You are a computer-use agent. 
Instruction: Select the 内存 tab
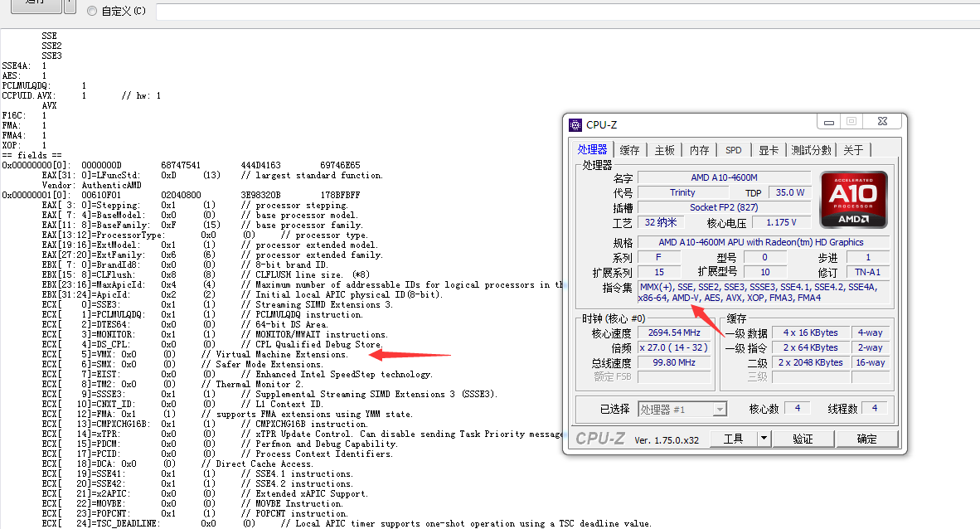pos(700,150)
